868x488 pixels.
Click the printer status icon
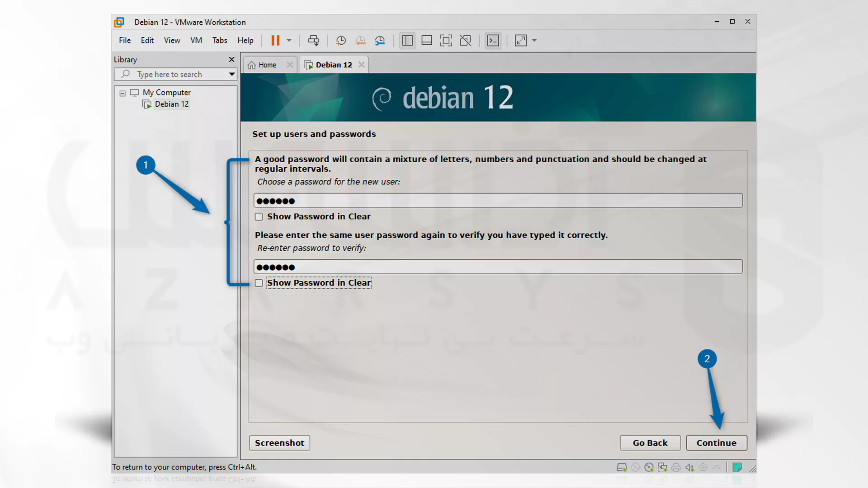(x=676, y=467)
